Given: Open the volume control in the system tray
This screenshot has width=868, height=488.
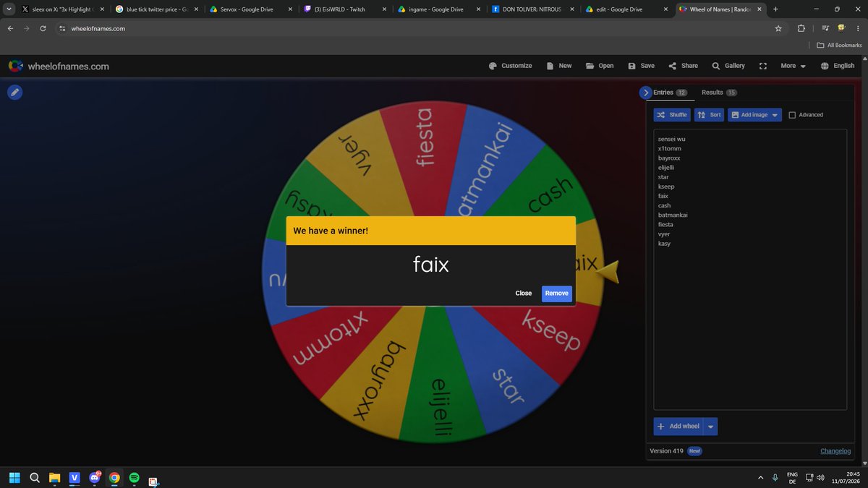Looking at the screenshot, I should pos(820,478).
